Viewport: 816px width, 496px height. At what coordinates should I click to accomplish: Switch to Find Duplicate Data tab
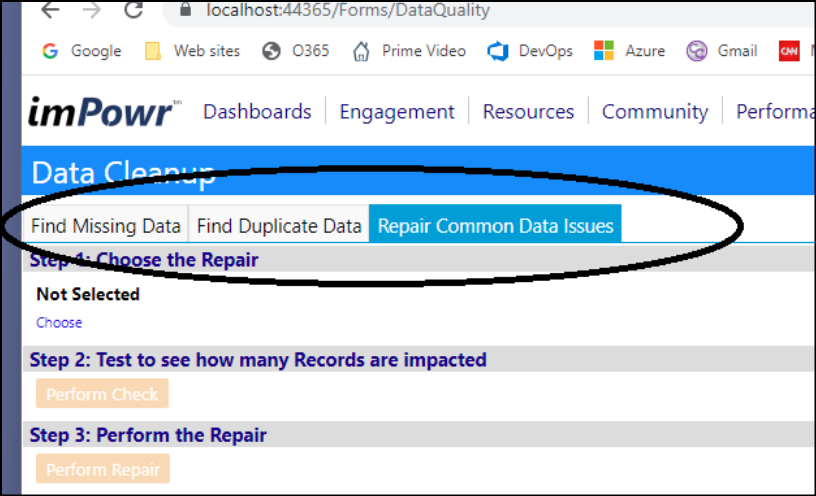coord(279,225)
